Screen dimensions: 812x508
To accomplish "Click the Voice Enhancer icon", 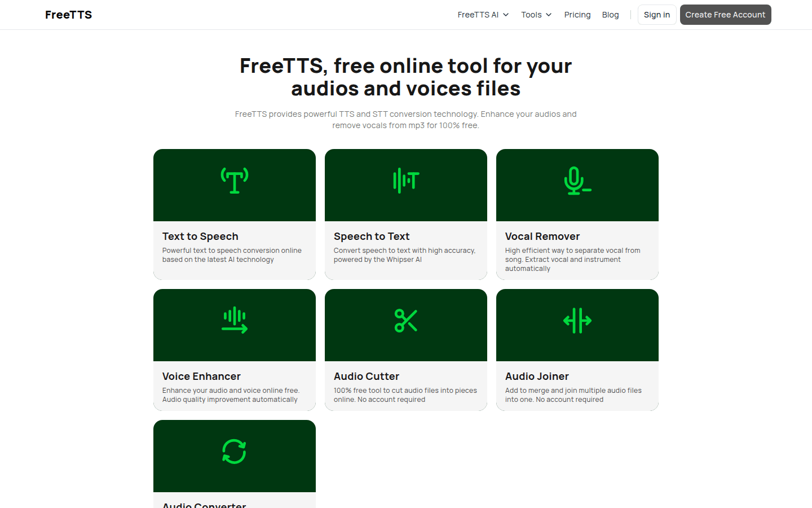I will click(234, 320).
